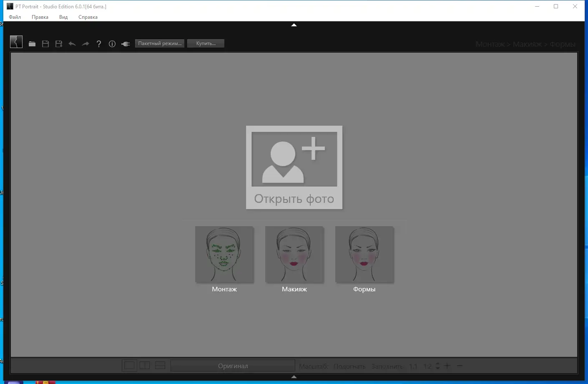588x384 pixels.
Task: Switch to top-bottom split view icon
Action: (160, 366)
